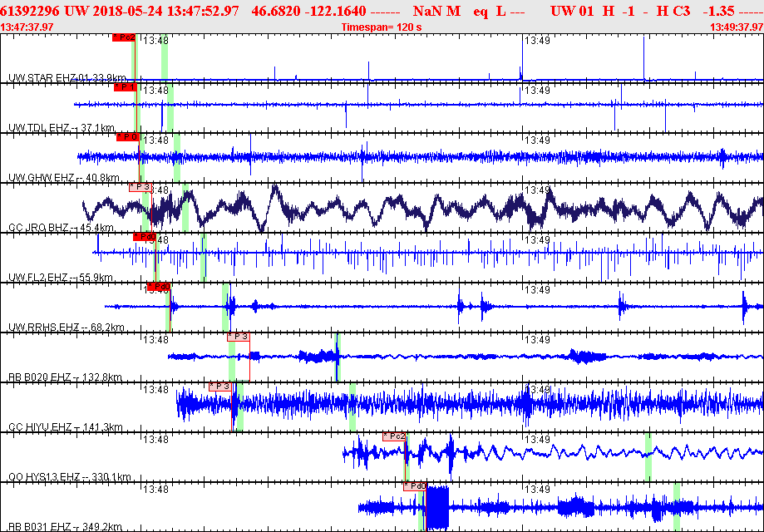
Task: Click the P 0 pick flag on GHW trace
Action: (127, 137)
